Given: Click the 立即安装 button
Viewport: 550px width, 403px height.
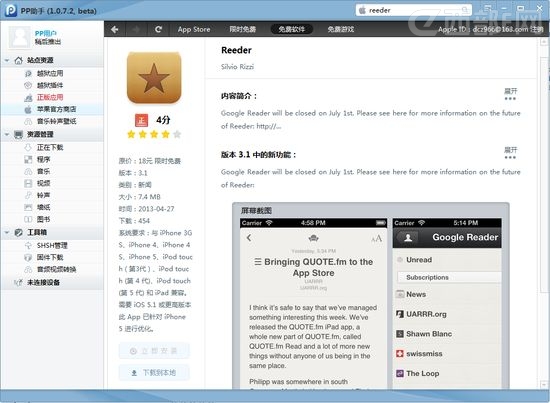Looking at the screenshot, I should tap(154, 351).
